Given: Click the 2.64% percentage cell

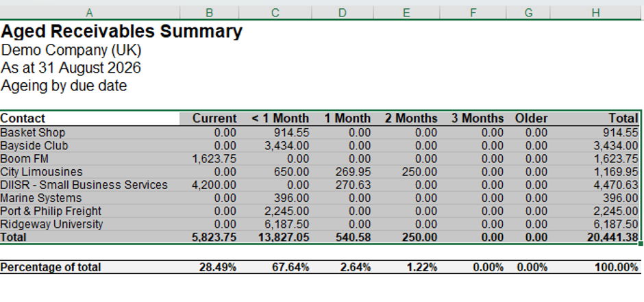Looking at the screenshot, I should [343, 268].
